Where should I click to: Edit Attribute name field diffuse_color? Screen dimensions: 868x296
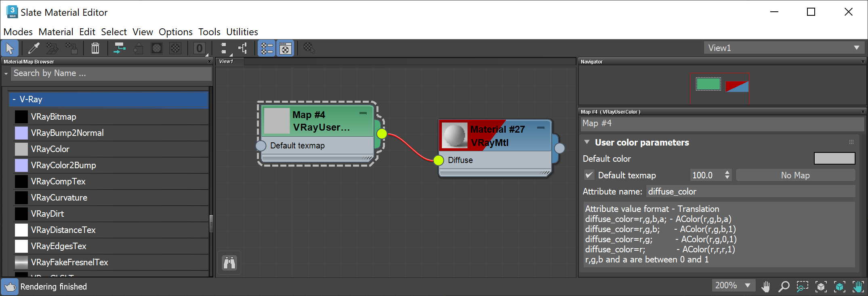pyautogui.click(x=750, y=192)
